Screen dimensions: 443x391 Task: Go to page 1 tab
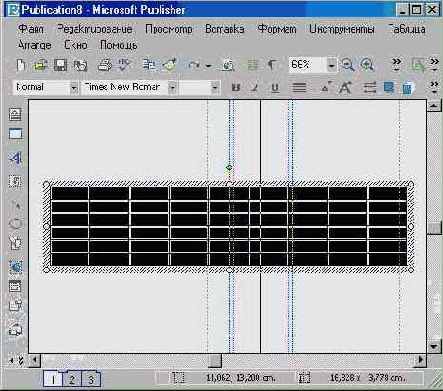[x=53, y=379]
